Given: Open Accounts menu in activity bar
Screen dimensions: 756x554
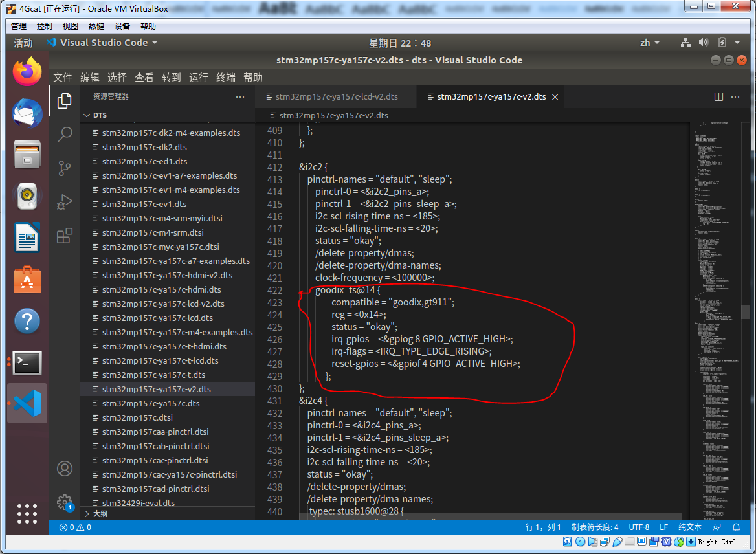Looking at the screenshot, I should coord(65,469).
